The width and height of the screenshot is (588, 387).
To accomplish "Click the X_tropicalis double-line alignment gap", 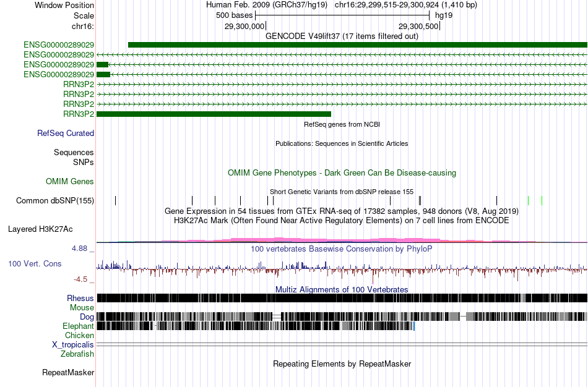I will point(342,344).
